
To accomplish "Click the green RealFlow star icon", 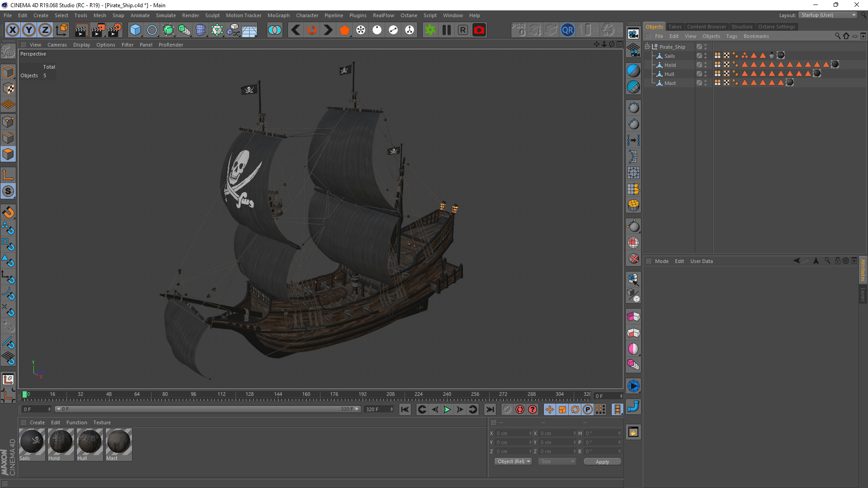I will click(430, 30).
